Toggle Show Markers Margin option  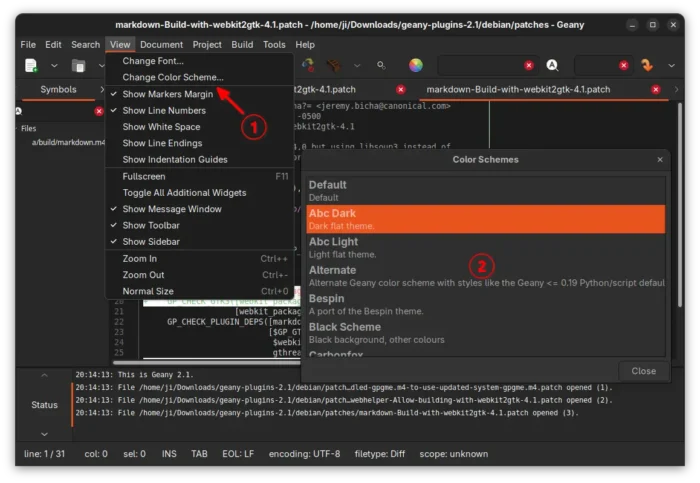167,94
